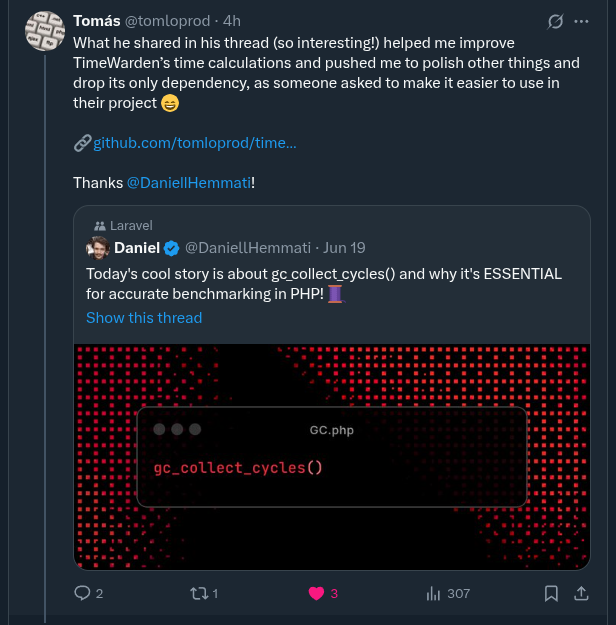Open the Laravel community label
616x625 pixels.
coord(130,226)
